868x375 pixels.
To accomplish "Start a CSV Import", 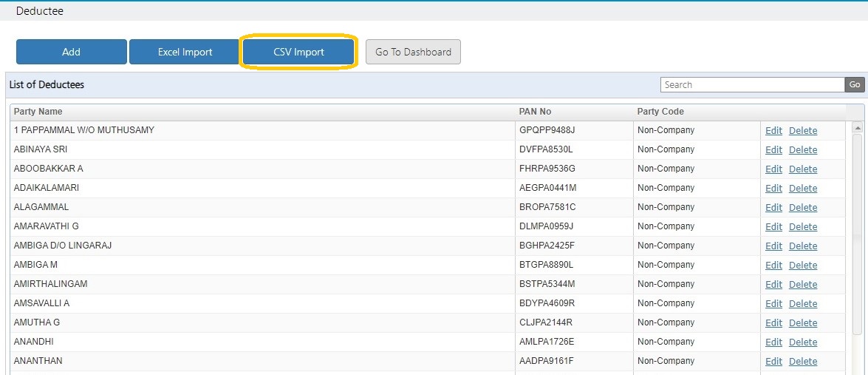I will 298,52.
